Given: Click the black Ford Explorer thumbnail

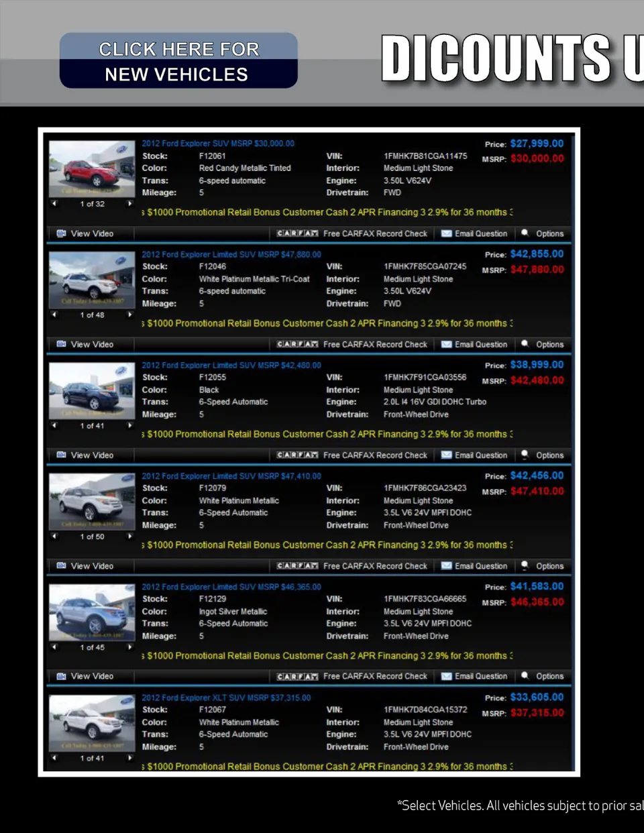Looking at the screenshot, I should [92, 390].
